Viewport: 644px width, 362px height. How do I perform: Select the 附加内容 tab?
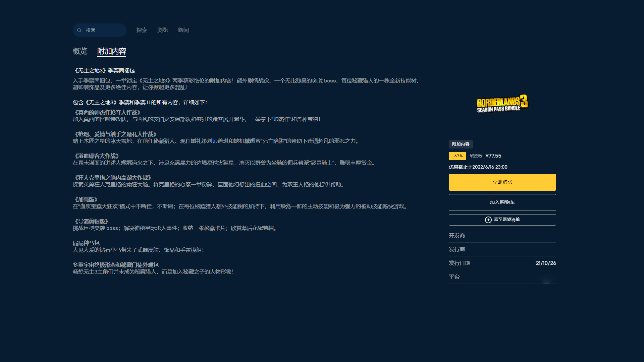(x=112, y=51)
